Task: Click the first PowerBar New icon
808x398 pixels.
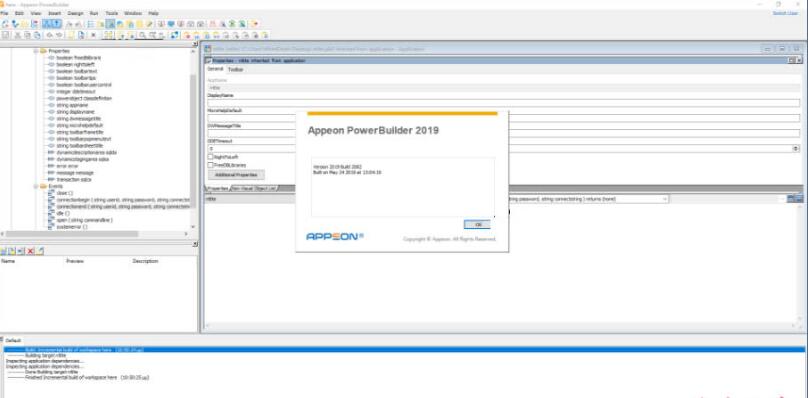Action: 5,24
